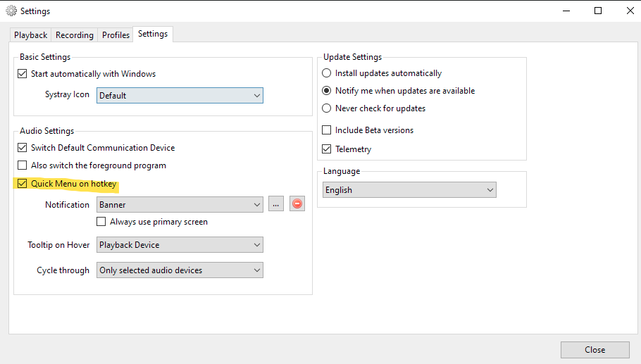641x364 pixels.
Task: Switch to the Recording tab
Action: click(x=75, y=35)
